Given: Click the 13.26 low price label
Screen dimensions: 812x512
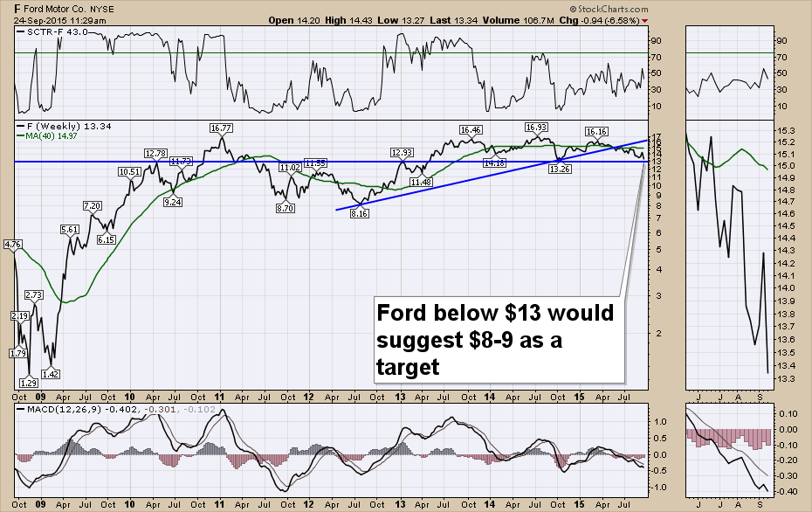Looking at the screenshot, I should (560, 169).
